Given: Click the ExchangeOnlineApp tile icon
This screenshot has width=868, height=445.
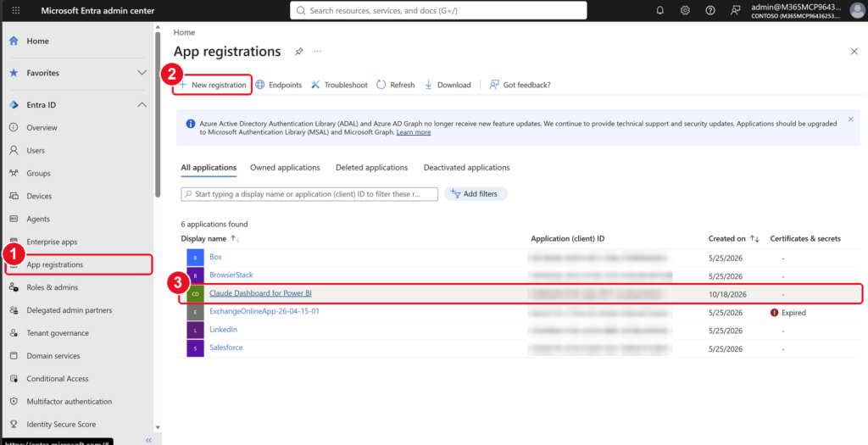Looking at the screenshot, I should [x=195, y=312].
